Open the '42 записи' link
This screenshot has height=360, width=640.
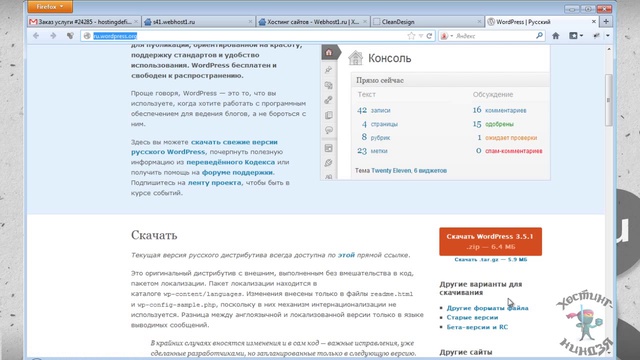click(x=373, y=110)
